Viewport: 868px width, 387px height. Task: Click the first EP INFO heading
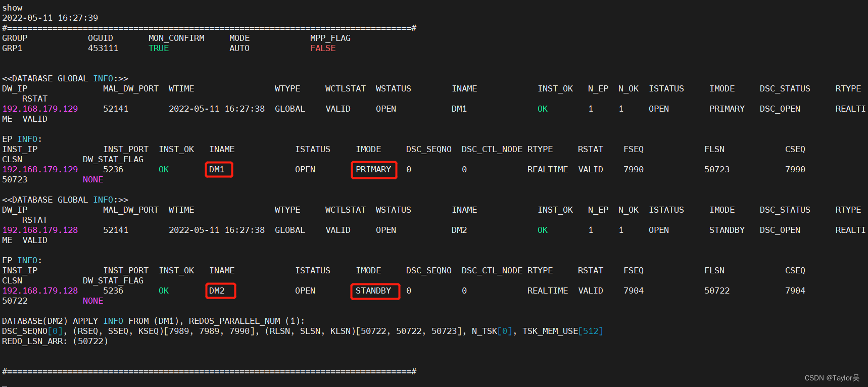(22, 139)
